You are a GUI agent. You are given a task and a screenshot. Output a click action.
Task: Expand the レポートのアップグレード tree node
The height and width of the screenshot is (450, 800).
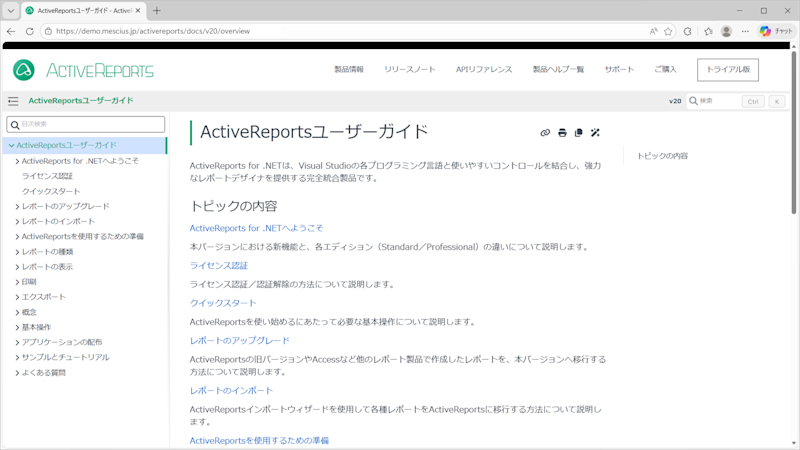click(x=17, y=207)
